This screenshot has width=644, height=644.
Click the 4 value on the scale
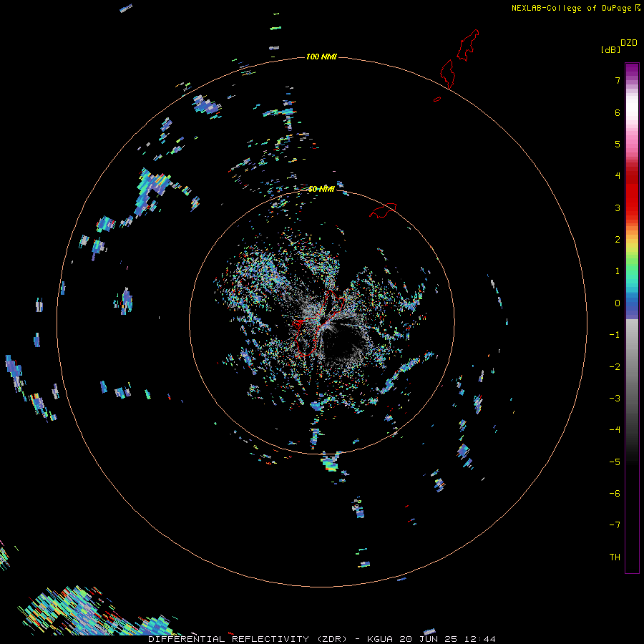(618, 176)
